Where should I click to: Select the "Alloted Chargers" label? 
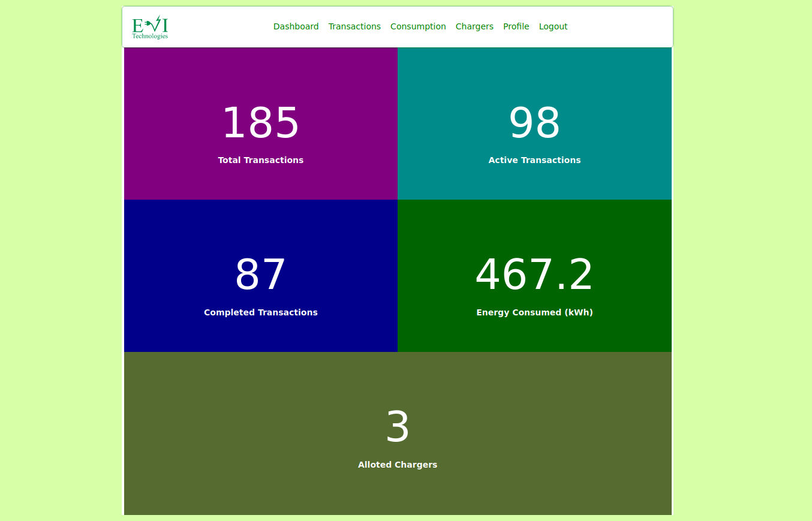[398, 465]
